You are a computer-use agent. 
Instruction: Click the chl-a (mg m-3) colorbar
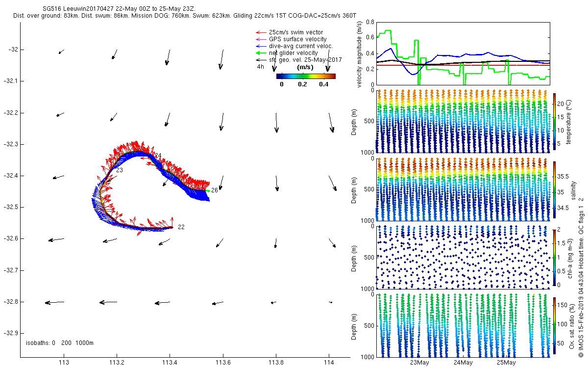coord(554,257)
